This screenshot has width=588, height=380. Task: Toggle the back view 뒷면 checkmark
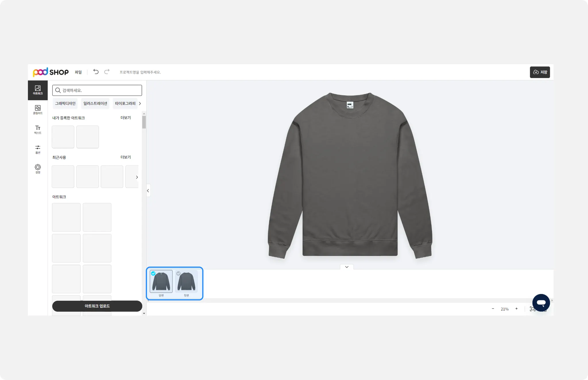(x=179, y=273)
